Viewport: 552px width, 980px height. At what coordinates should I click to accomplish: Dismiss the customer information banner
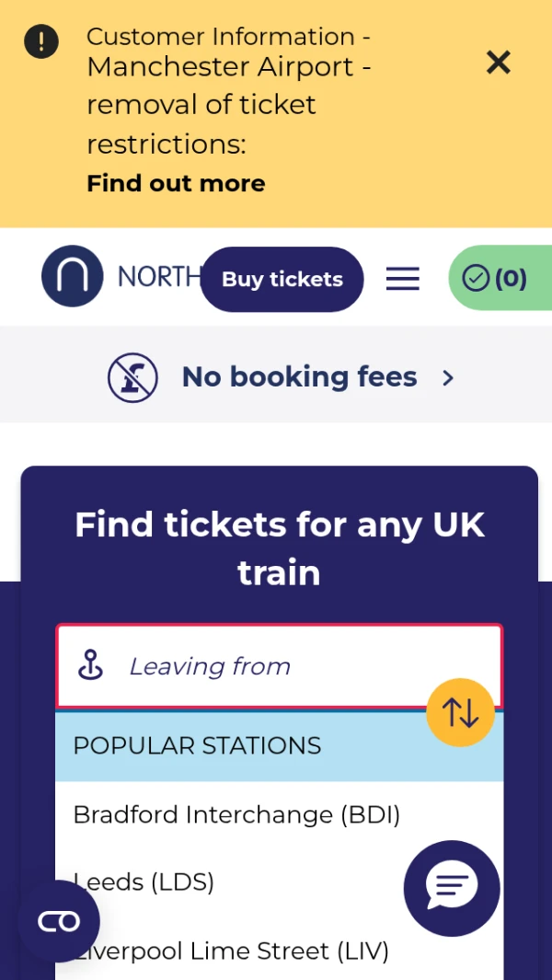[x=498, y=63]
